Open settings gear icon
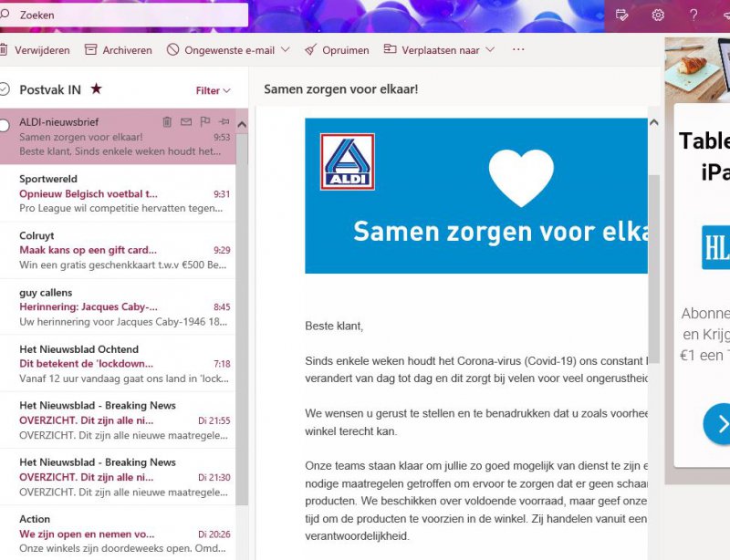The height and width of the screenshot is (560, 730). click(x=658, y=15)
